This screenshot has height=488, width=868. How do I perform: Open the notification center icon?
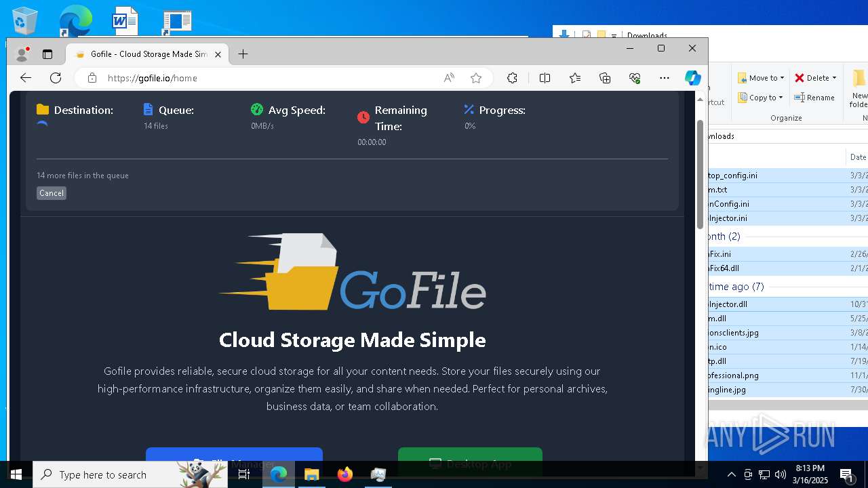click(846, 474)
